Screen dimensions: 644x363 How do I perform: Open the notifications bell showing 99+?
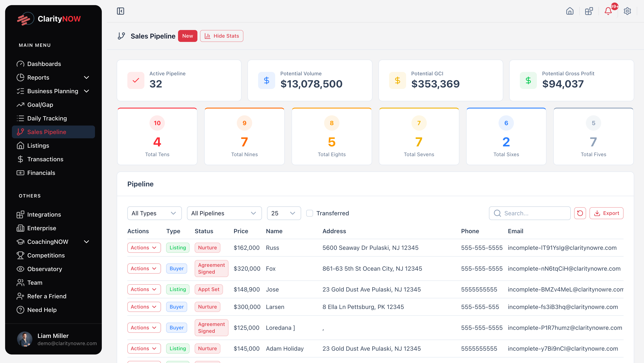608,11
